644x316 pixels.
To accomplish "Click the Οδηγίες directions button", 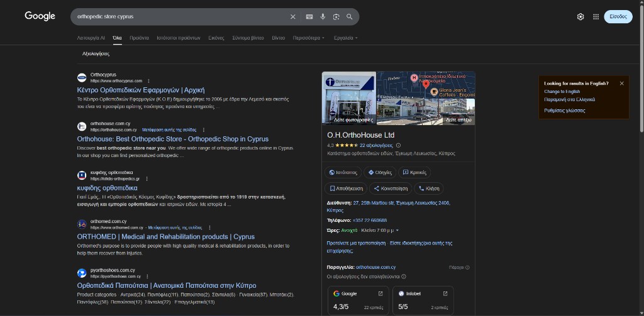I will (x=380, y=172).
